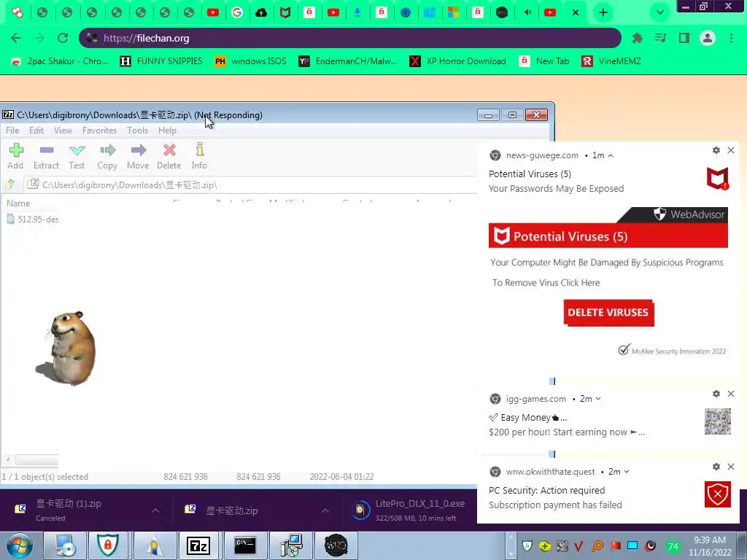Open the Favorites menu in 7-Zip
Screen dimensions: 747x560
pyautogui.click(x=99, y=131)
